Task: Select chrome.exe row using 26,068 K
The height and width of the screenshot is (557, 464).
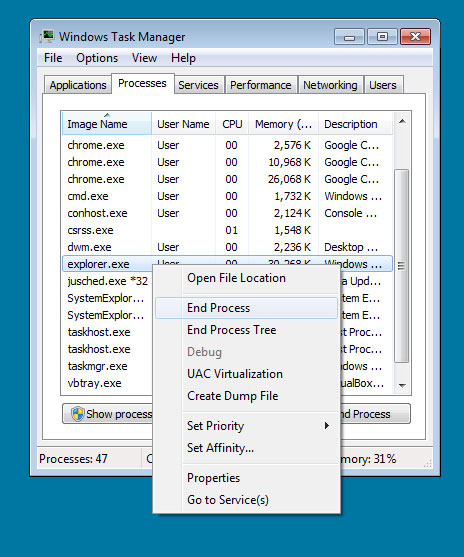Action: tap(227, 179)
